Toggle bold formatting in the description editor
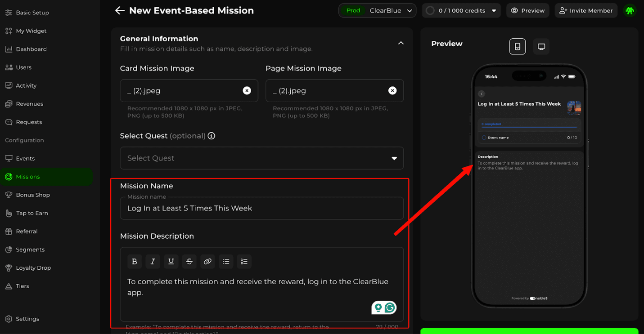The height and width of the screenshot is (334, 644). [134, 261]
